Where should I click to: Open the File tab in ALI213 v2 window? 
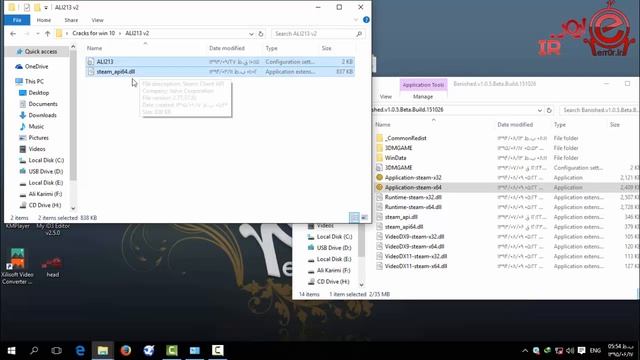17,20
